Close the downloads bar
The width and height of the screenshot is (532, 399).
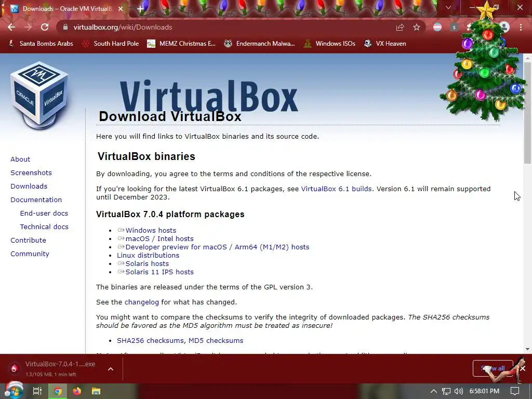coord(523,368)
